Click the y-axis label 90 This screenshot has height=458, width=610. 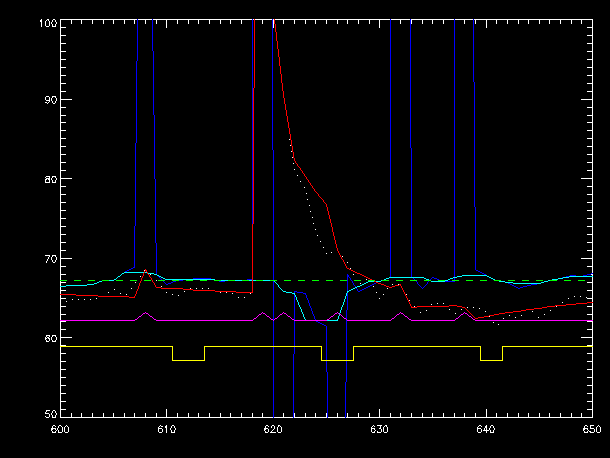coord(51,100)
